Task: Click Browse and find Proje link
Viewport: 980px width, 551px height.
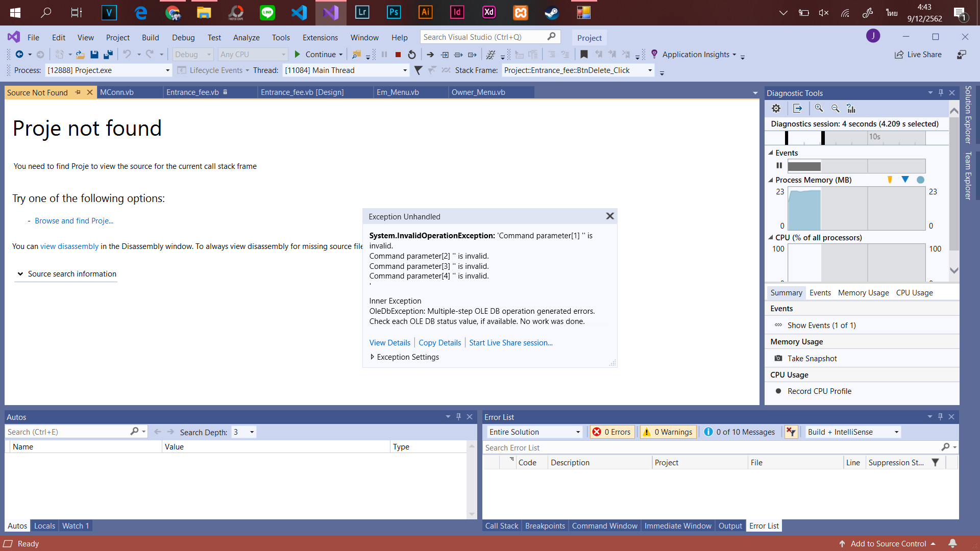Action: (x=74, y=221)
